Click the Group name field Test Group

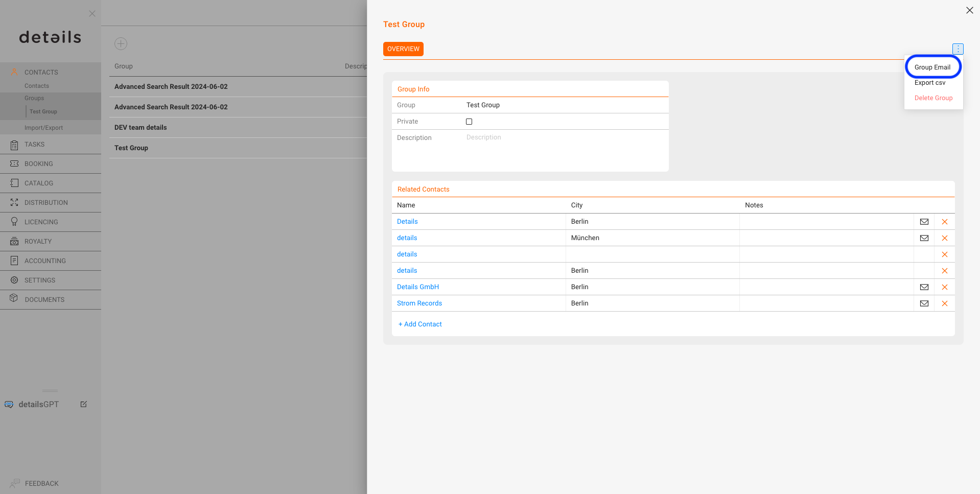565,105
